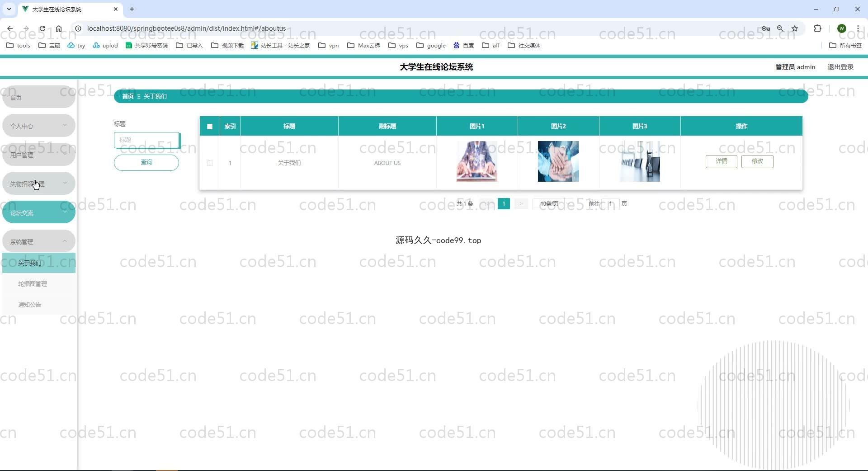Go to next page arrow
Viewport: 868px width, 471px height.
coord(521,204)
